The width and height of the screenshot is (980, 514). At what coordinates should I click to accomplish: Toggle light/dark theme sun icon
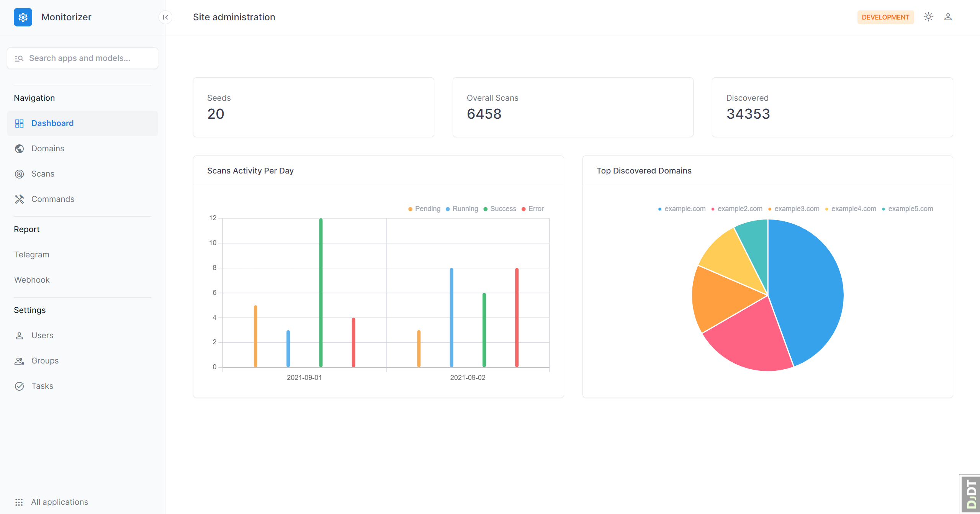(x=928, y=17)
